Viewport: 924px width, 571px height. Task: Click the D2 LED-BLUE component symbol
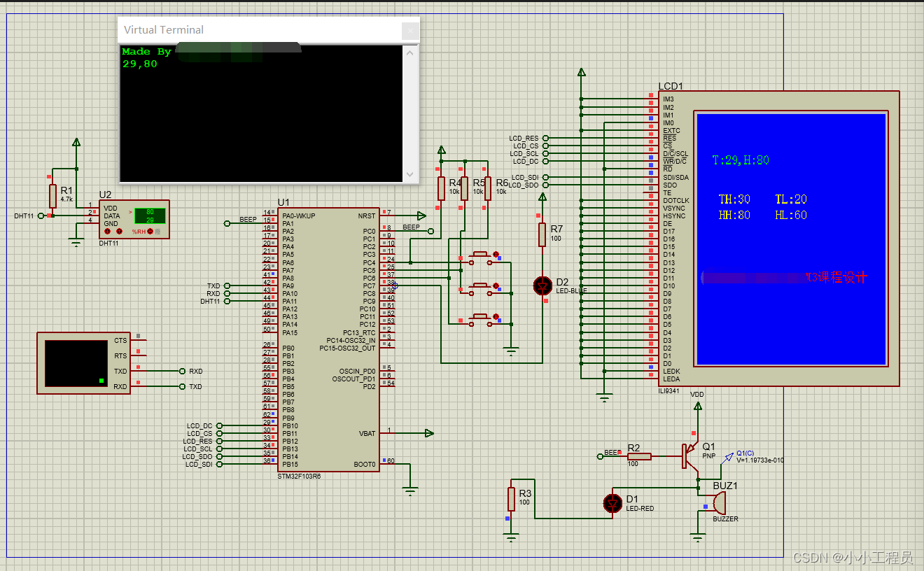click(x=542, y=285)
